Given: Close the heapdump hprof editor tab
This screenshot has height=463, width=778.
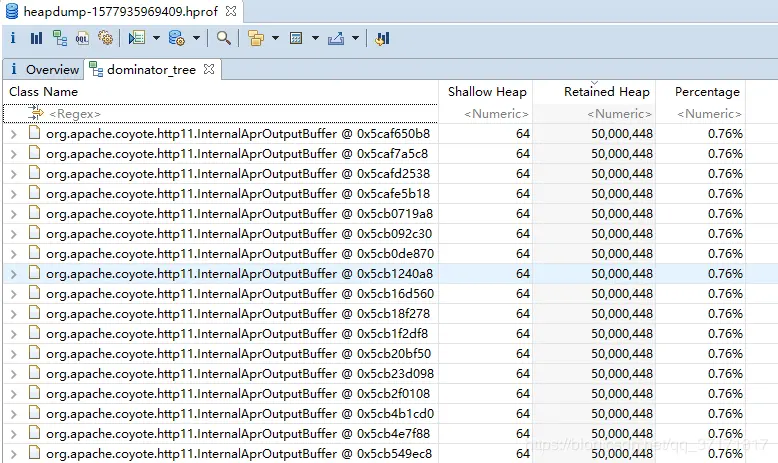Looking at the screenshot, I should (231, 10).
